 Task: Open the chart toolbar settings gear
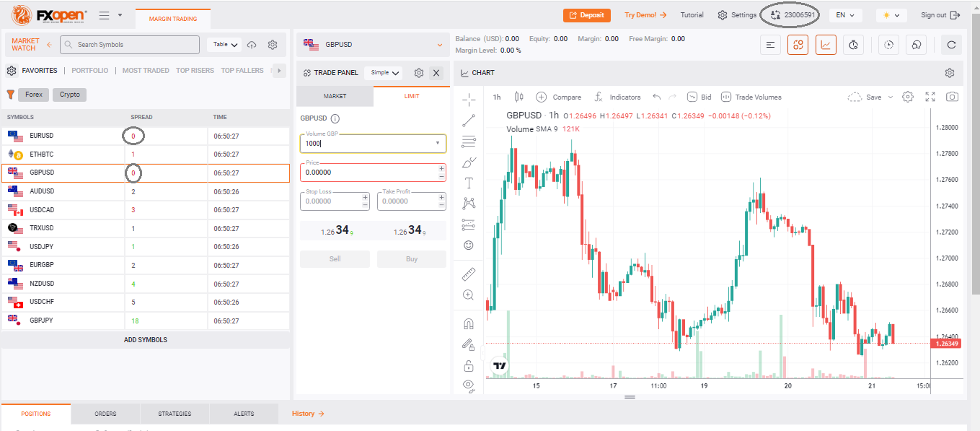click(908, 97)
